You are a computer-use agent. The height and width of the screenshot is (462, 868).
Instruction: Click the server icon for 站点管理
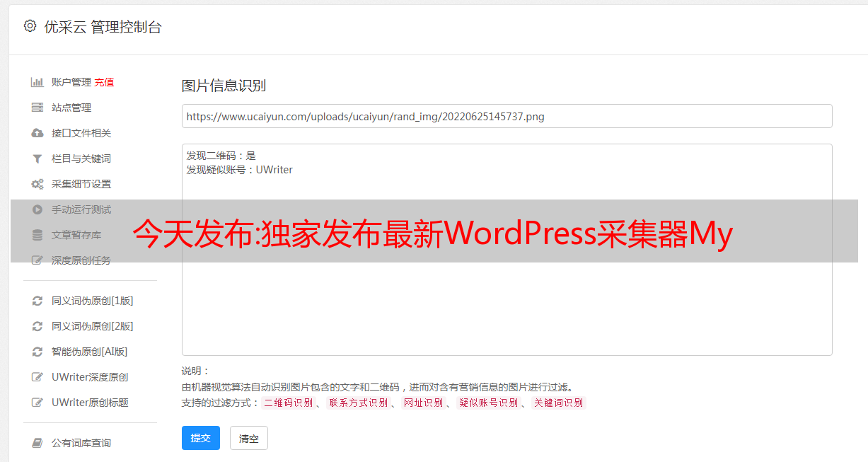click(x=37, y=108)
